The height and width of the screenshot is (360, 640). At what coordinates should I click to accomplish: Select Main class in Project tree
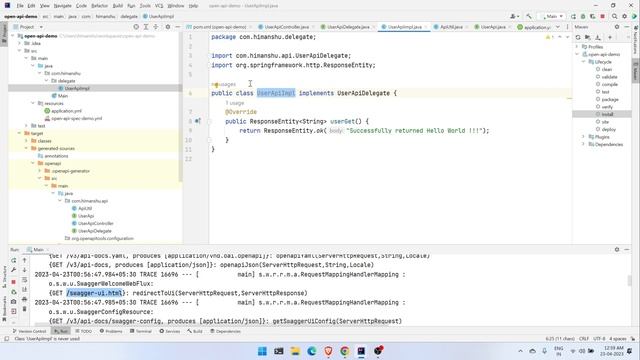pyautogui.click(x=63, y=96)
